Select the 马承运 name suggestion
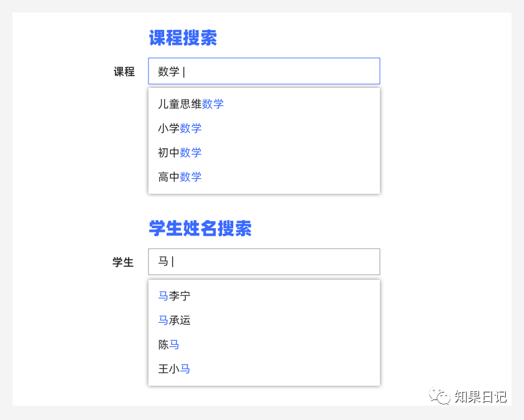 pyautogui.click(x=174, y=320)
